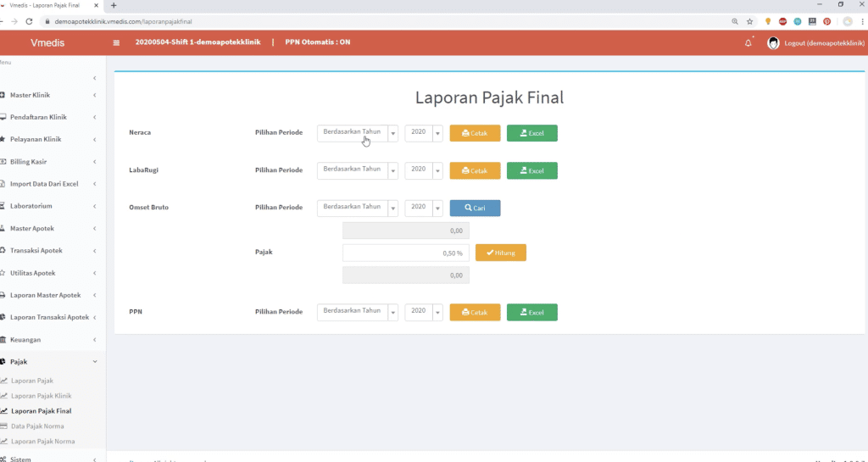Open Chrome three-dot menu
This screenshot has width=868, height=462.
click(x=862, y=21)
